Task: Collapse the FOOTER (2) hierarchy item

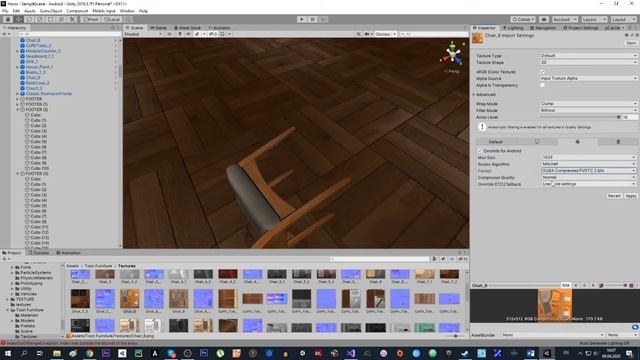Action: point(18,110)
